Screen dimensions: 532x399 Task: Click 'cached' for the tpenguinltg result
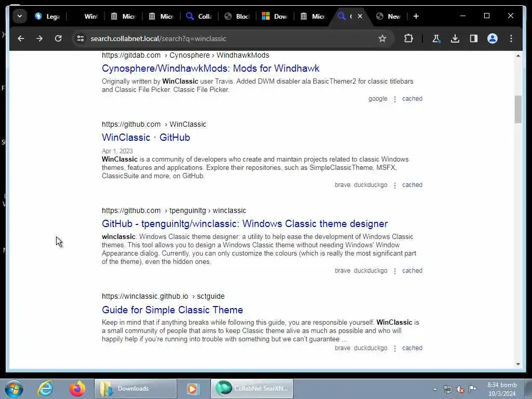(412, 271)
